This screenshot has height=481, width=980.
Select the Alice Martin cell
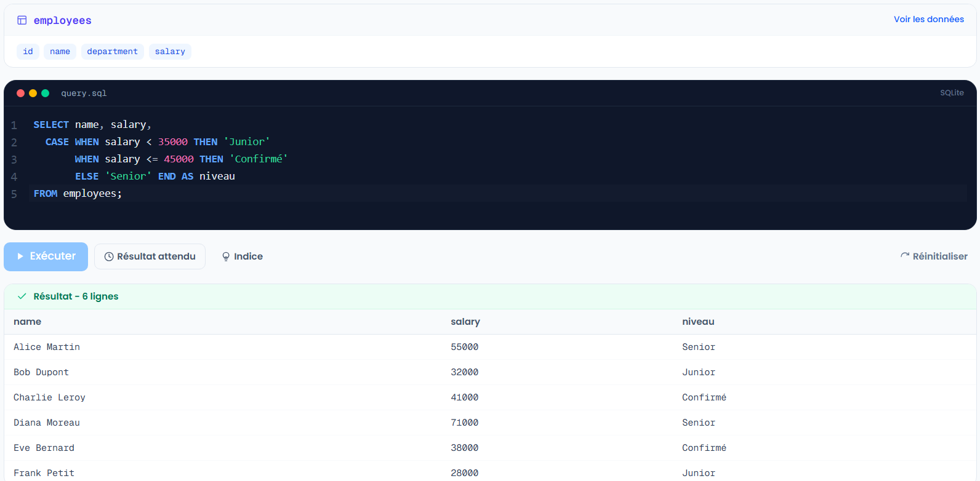pyautogui.click(x=47, y=347)
